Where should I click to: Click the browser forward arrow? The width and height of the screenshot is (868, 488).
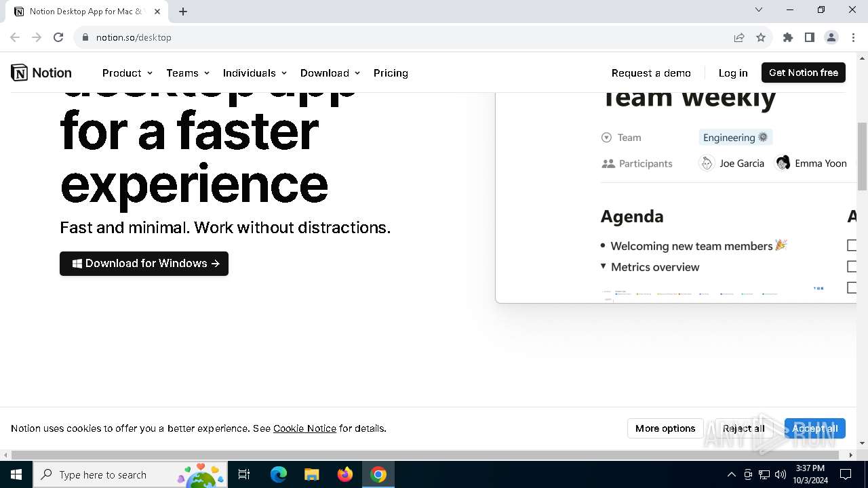point(37,37)
